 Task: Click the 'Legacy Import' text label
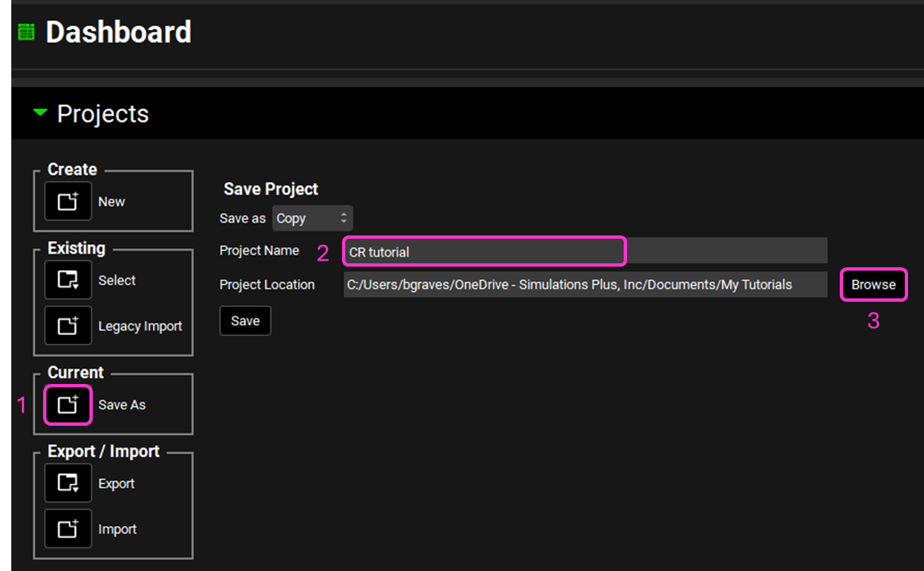coord(140,326)
